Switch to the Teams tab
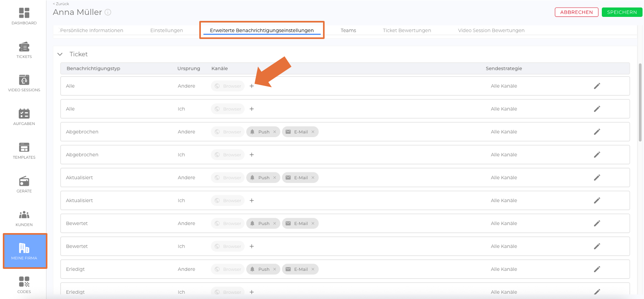 click(348, 31)
